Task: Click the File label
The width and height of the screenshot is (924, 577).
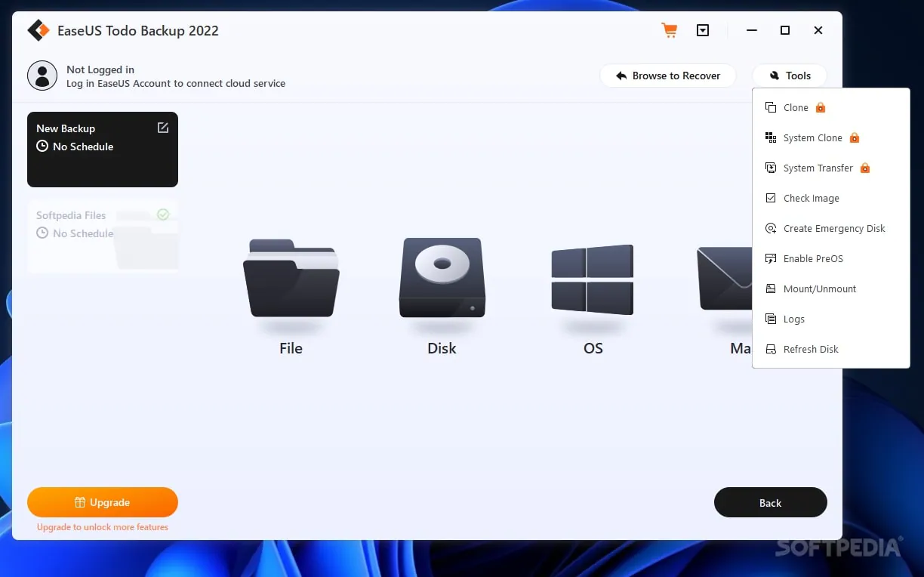Action: click(x=291, y=348)
